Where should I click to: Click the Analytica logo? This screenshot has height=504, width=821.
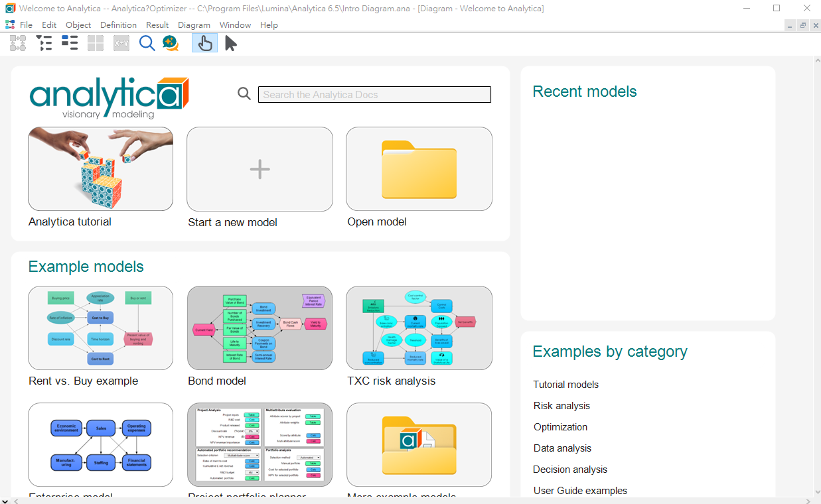click(109, 97)
